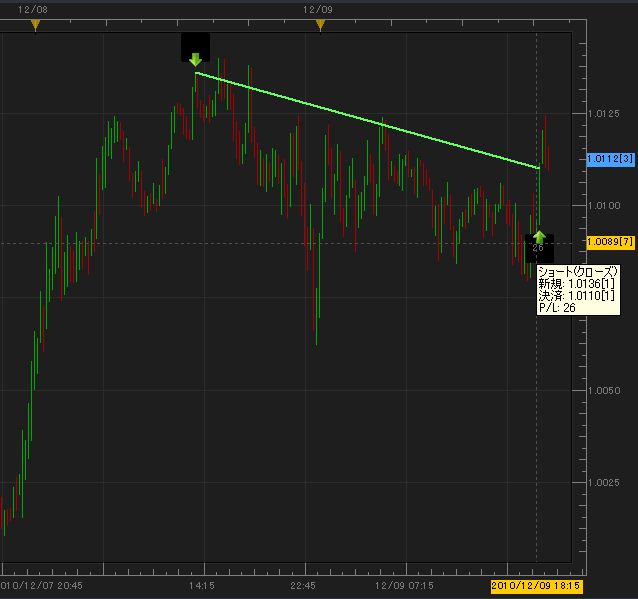Click the ショート(クローズ) tooltip header
This screenshot has width=638, height=599.
click(x=578, y=272)
